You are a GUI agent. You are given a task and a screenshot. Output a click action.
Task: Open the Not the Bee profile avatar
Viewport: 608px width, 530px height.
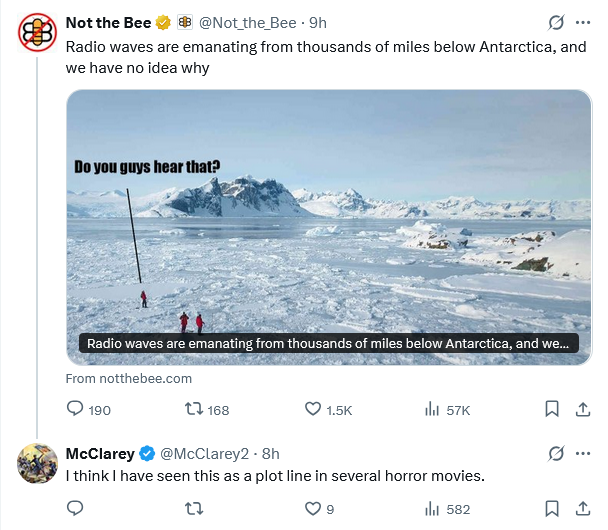37,32
